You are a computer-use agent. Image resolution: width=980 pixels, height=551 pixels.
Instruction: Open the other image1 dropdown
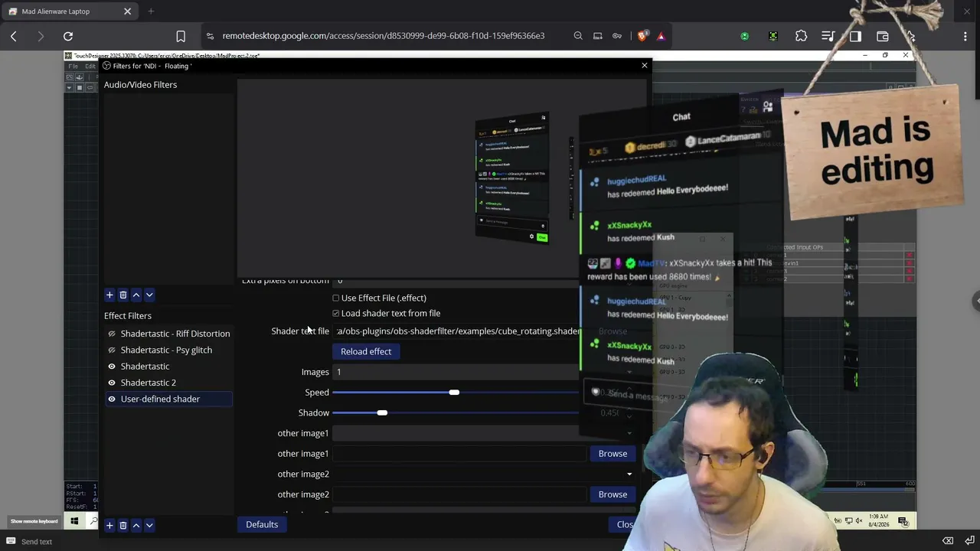point(484,433)
